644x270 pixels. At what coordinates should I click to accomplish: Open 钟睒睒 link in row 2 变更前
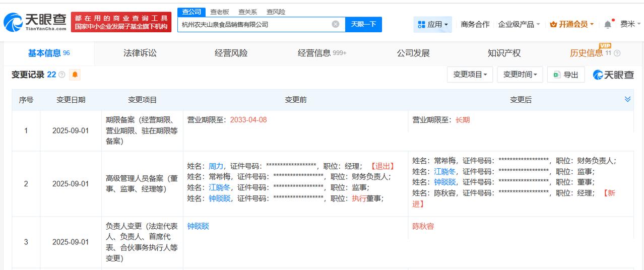tap(219, 198)
